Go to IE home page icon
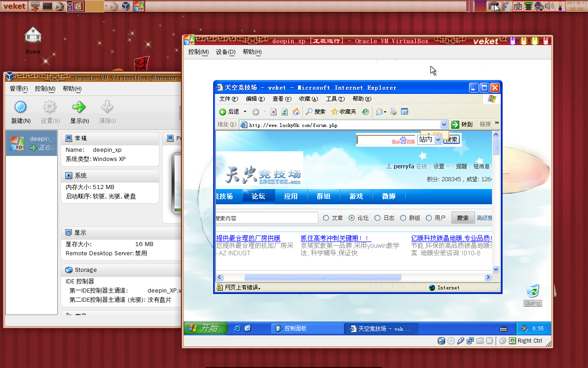588x368 pixels. [296, 112]
